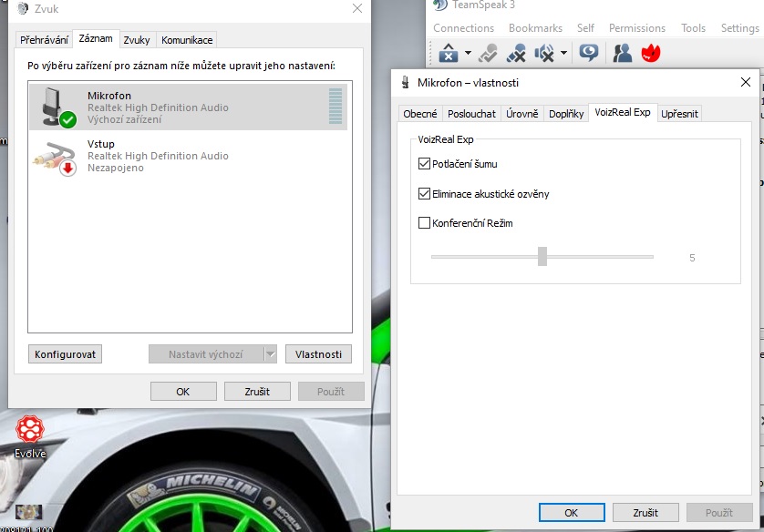764x532 pixels.
Task: Open the TeamSpeak contacts icon
Action: [x=622, y=53]
